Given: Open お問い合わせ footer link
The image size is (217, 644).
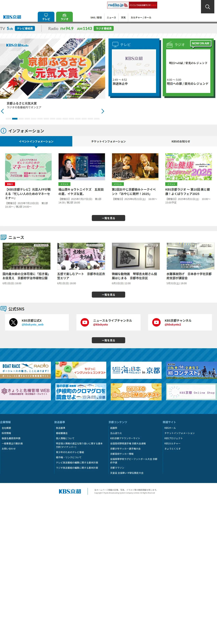Looking at the screenshot, I should pyautogui.click(x=9, y=449).
